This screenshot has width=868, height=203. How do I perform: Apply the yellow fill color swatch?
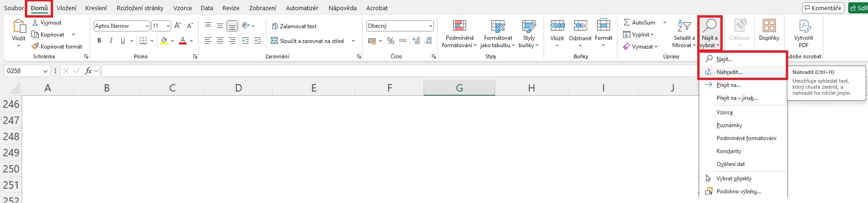click(164, 41)
